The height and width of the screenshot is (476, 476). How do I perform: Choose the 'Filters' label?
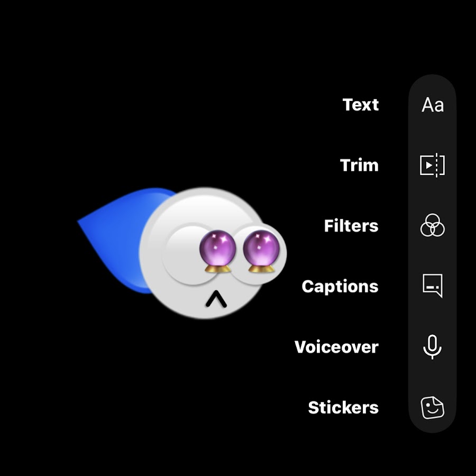(351, 225)
